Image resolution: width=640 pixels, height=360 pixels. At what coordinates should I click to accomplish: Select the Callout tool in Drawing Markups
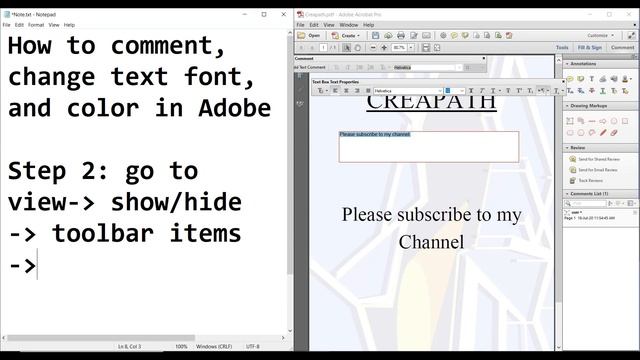[x=581, y=121]
